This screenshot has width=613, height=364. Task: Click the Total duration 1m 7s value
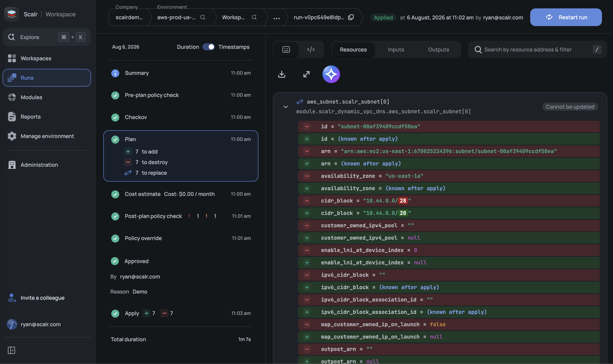pyautogui.click(x=244, y=339)
